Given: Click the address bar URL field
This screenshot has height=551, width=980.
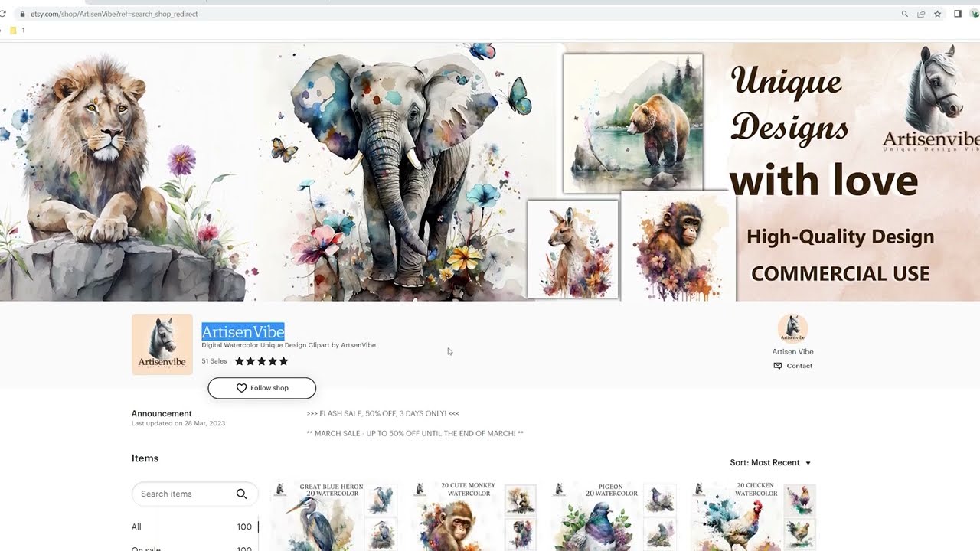Looking at the screenshot, I should (459, 14).
